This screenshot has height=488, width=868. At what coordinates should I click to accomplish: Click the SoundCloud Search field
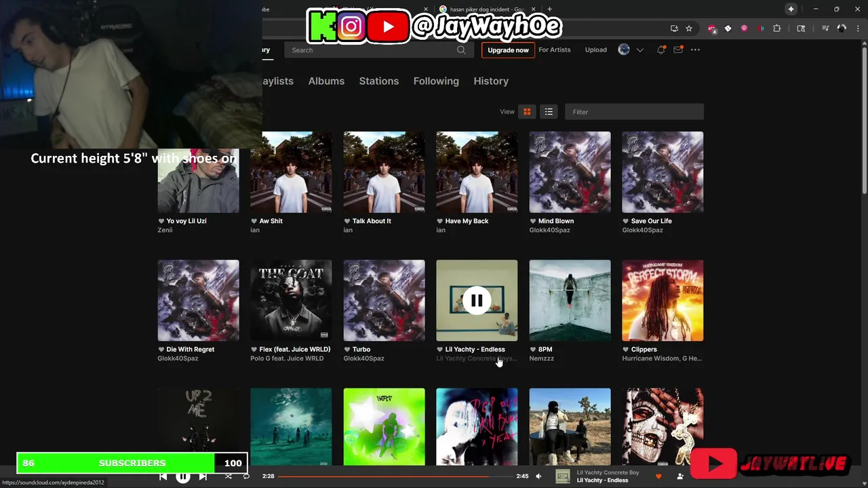tap(378, 50)
